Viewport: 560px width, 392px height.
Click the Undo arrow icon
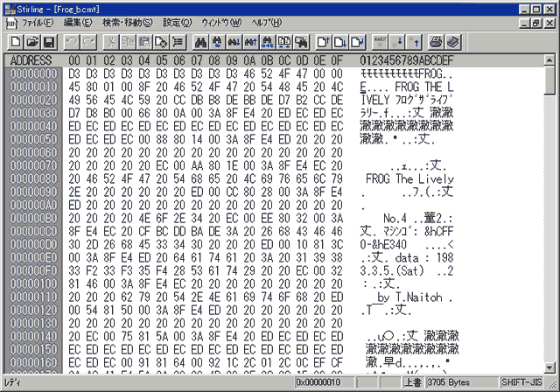[72, 42]
